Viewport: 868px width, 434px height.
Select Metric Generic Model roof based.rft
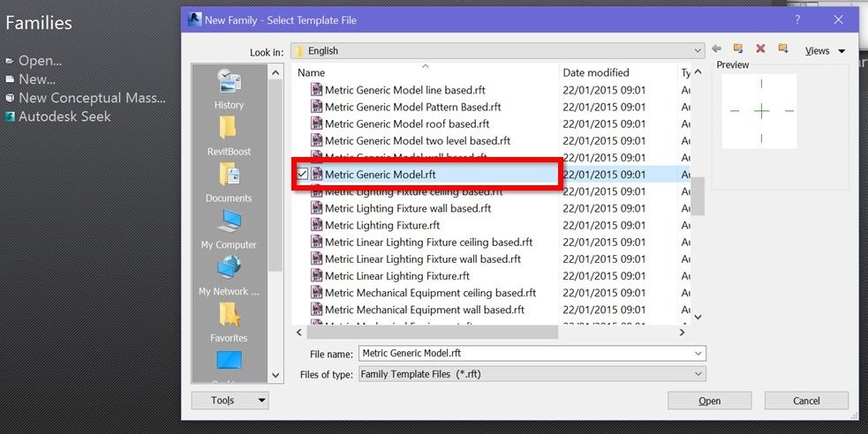click(407, 123)
